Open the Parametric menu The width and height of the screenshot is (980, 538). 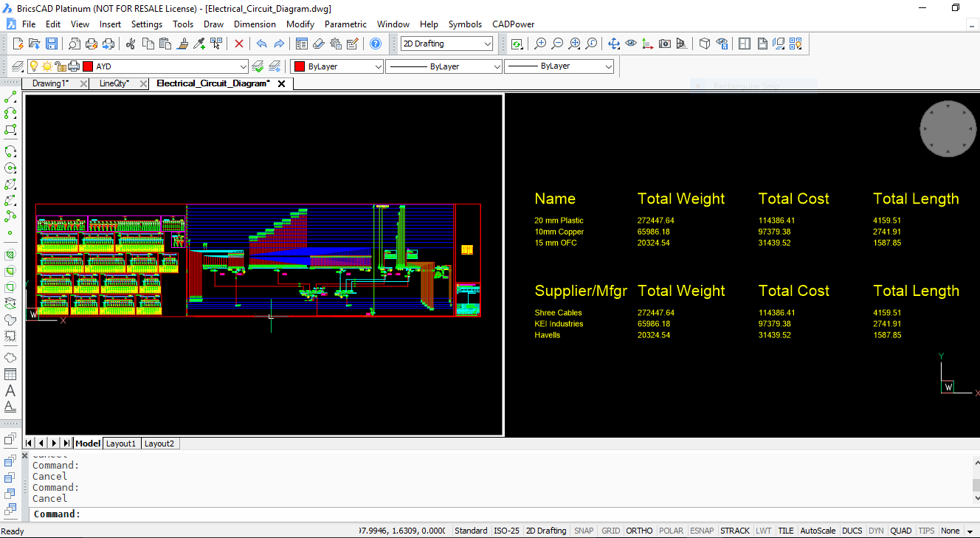tap(345, 24)
